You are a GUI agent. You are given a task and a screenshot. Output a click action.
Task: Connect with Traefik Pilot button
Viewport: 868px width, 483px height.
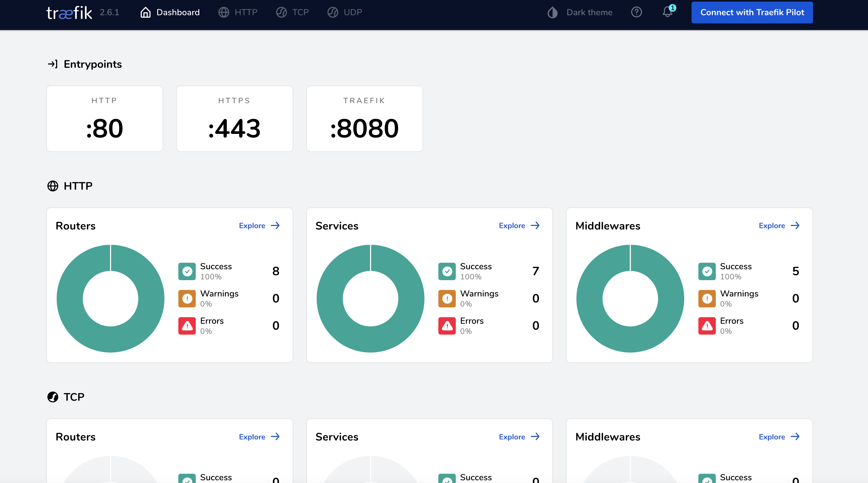(752, 12)
